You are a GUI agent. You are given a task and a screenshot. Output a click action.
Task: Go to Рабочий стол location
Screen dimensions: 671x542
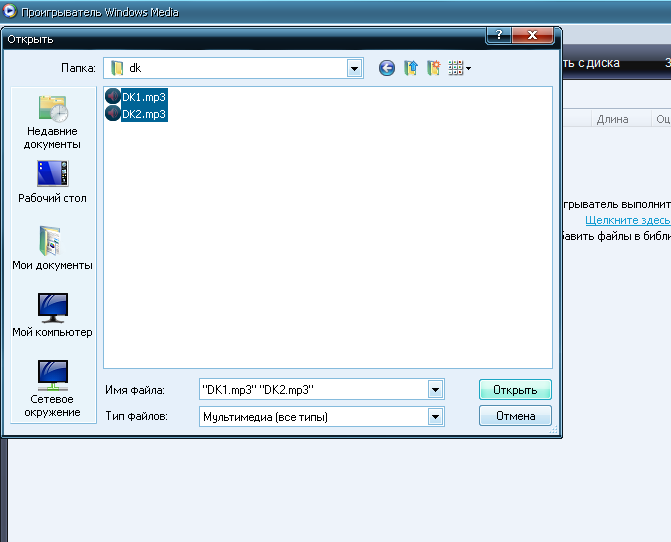tap(52, 182)
